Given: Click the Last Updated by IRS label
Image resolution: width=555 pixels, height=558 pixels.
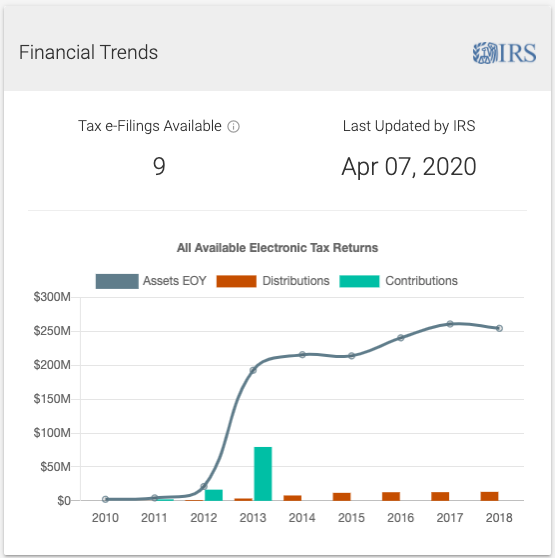Looking at the screenshot, I should [x=409, y=126].
